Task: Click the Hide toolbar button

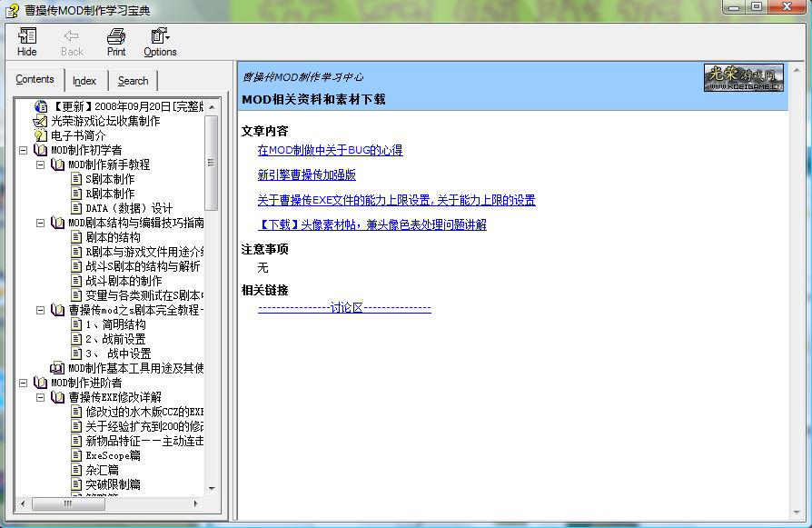Action: pos(27,42)
